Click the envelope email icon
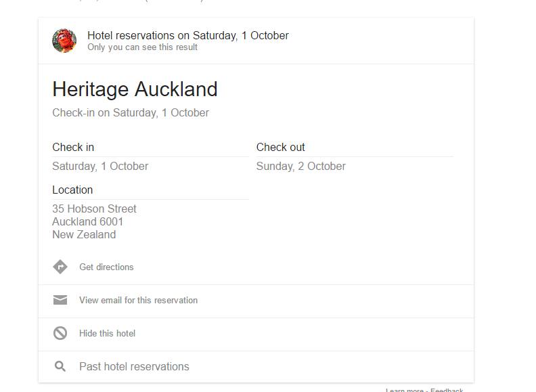The image size is (536, 392). 60,300
